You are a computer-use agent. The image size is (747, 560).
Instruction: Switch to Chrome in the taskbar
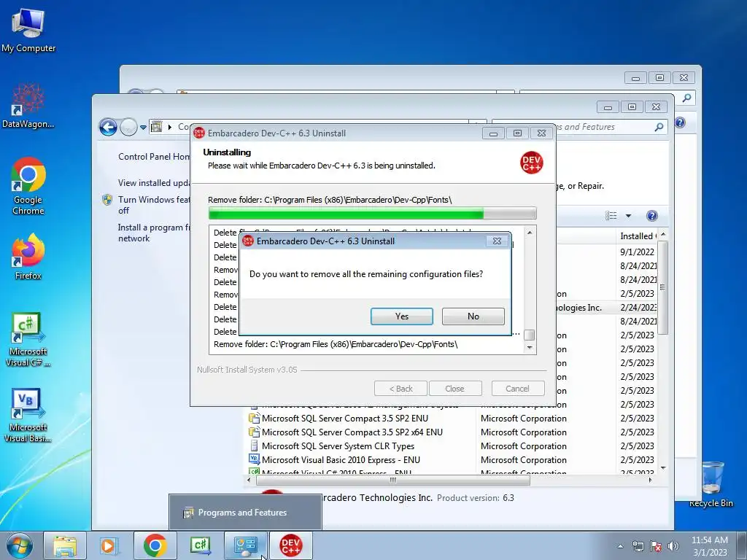point(155,545)
